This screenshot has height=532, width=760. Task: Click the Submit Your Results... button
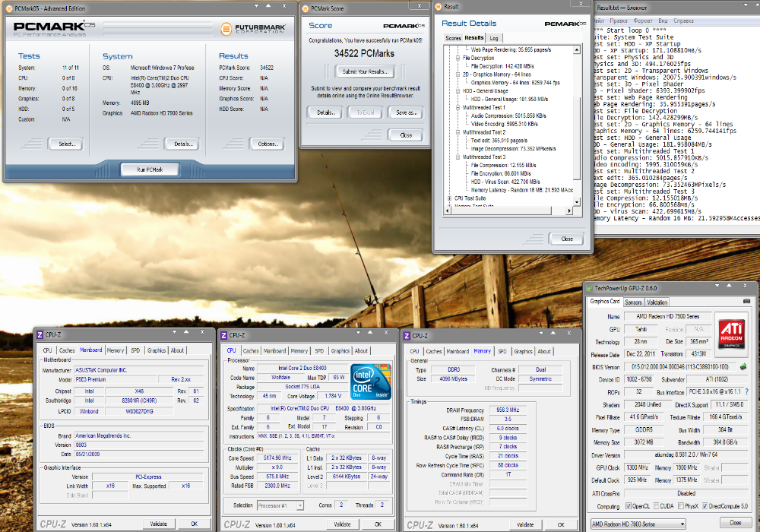tap(365, 71)
